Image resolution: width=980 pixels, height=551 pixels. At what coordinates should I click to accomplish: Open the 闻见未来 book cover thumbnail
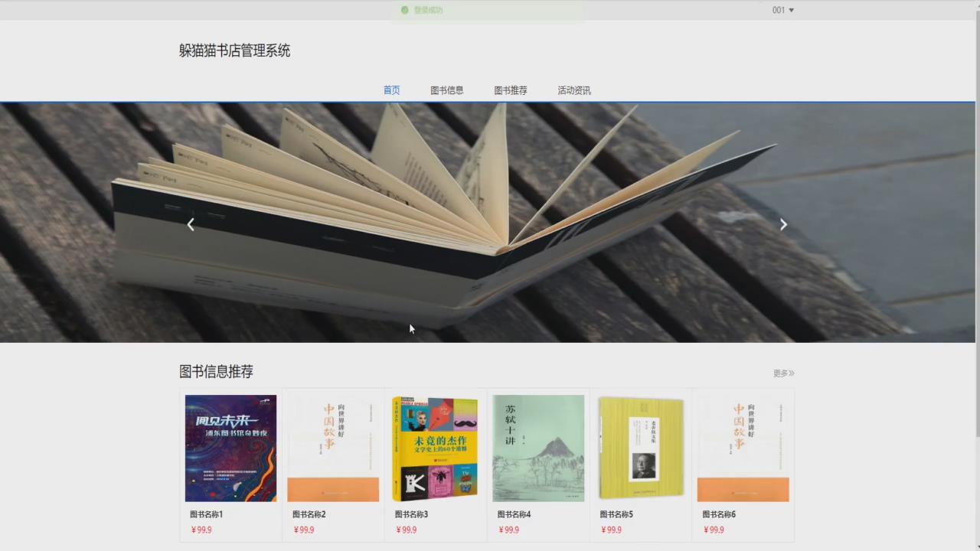[x=230, y=448]
